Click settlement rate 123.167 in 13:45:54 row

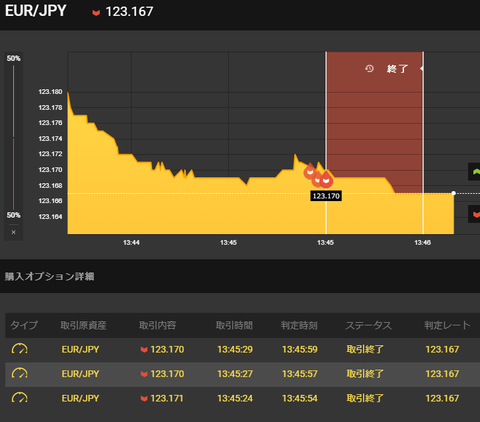point(442,398)
